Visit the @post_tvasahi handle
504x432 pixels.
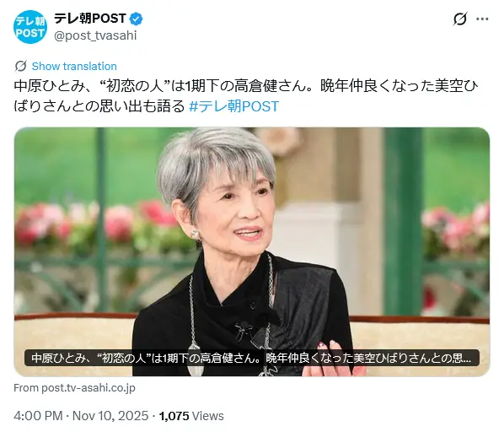pyautogui.click(x=95, y=35)
